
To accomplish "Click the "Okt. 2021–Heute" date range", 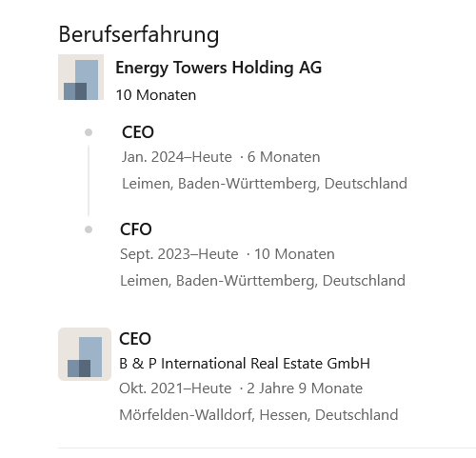I will (x=175, y=388).
